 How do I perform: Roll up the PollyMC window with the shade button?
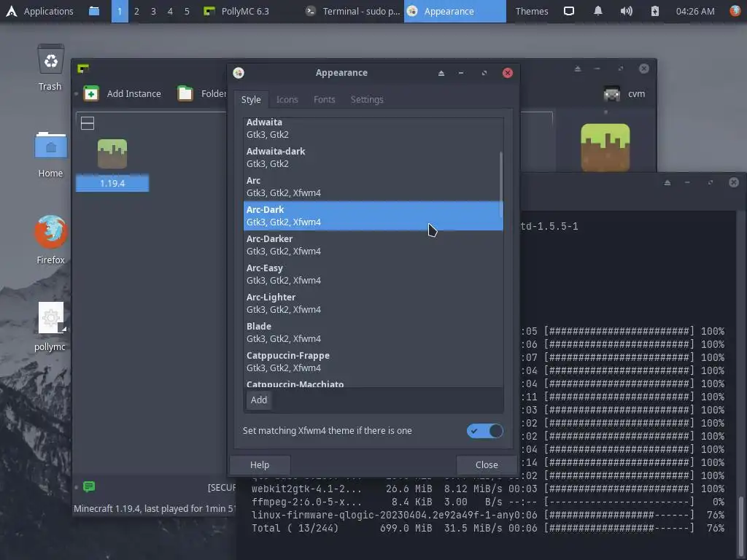click(x=578, y=69)
